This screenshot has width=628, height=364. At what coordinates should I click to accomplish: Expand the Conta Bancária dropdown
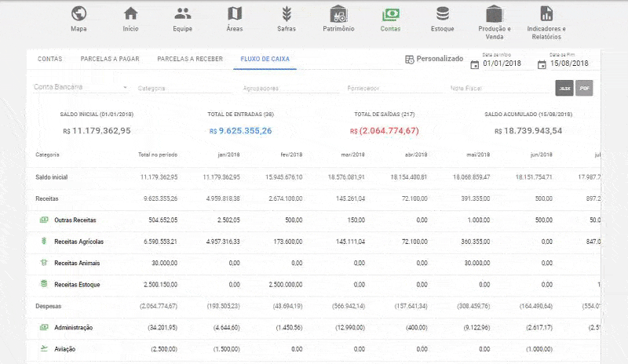pyautogui.click(x=81, y=87)
